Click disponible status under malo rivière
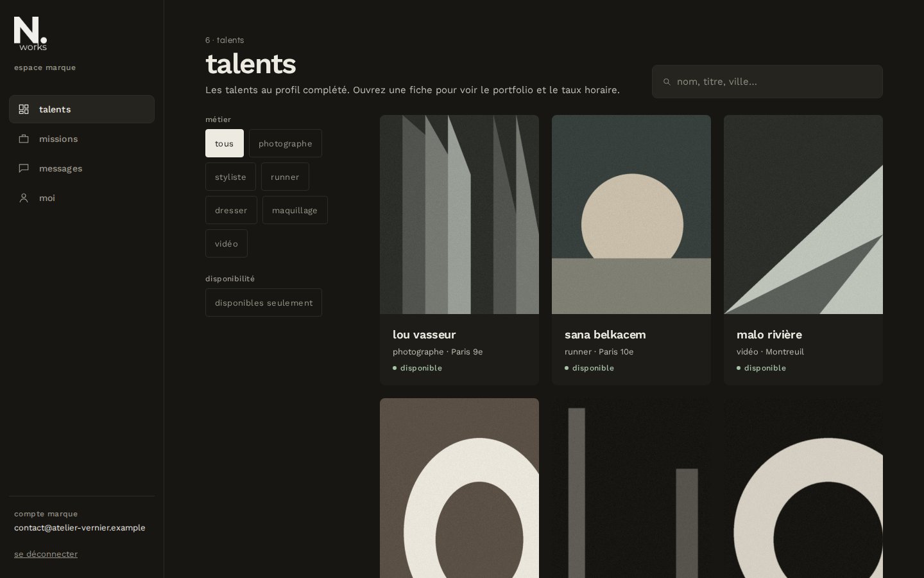924x578 pixels. [x=762, y=368]
